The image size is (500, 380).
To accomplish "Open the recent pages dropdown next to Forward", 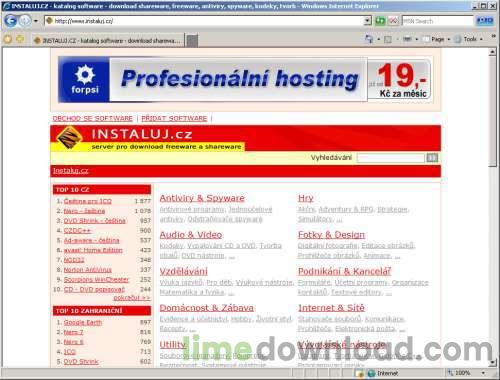I will 36,21.
